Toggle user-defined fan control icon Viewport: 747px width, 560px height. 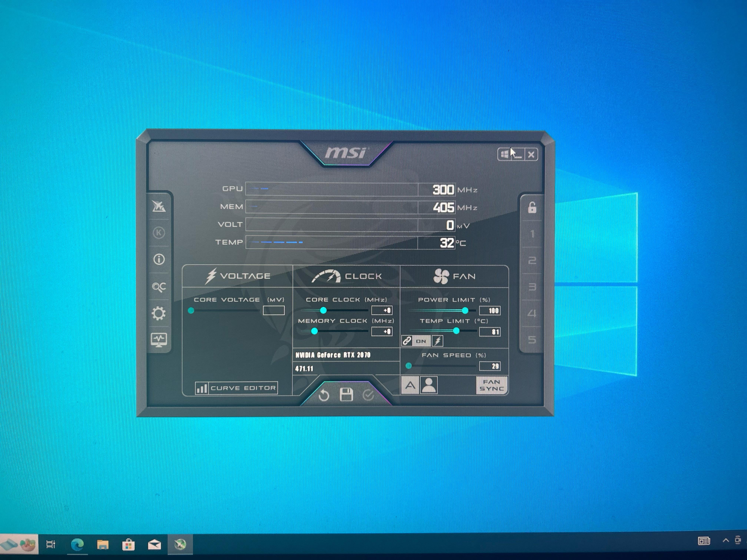pos(429,385)
